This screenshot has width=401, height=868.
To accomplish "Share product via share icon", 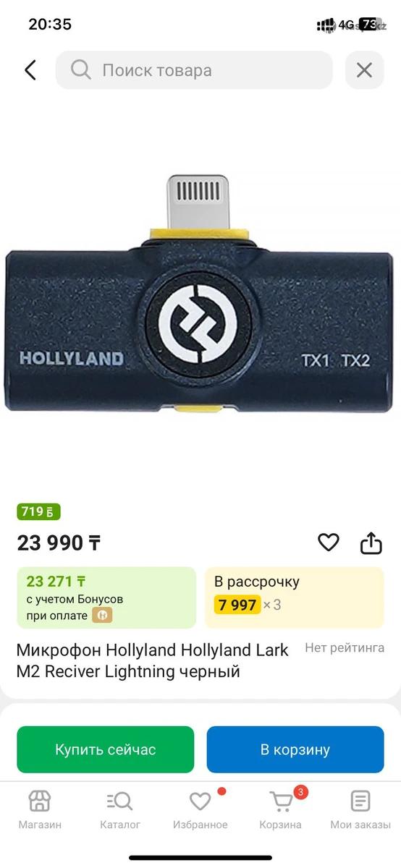I will [x=371, y=542].
